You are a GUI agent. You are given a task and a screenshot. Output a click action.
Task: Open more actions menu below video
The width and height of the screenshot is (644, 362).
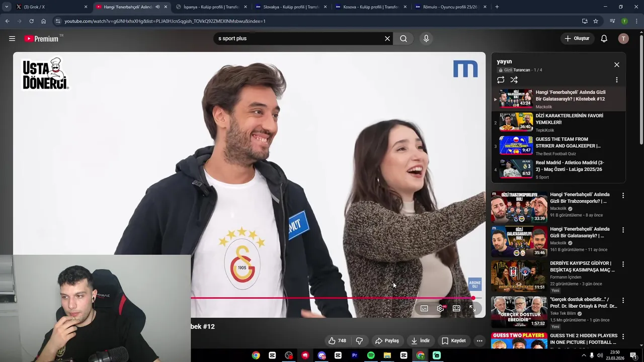[x=479, y=341]
